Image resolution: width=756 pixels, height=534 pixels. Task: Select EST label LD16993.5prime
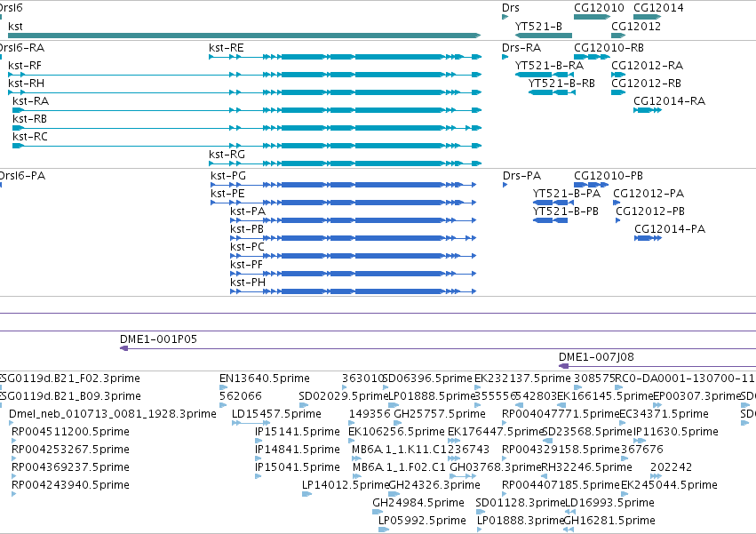tap(609, 503)
